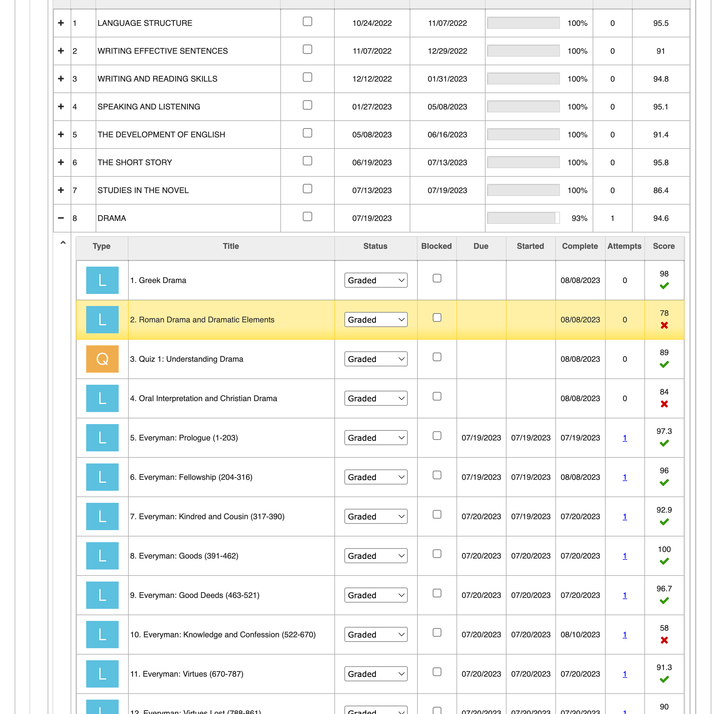The height and width of the screenshot is (714, 728).
Task: Click the red X under score 84
Action: (x=664, y=404)
